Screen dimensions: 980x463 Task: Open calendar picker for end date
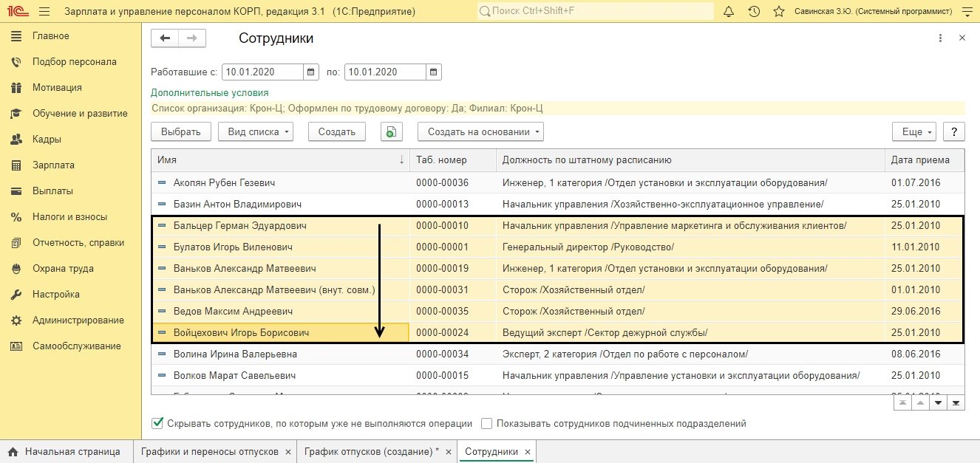click(434, 72)
